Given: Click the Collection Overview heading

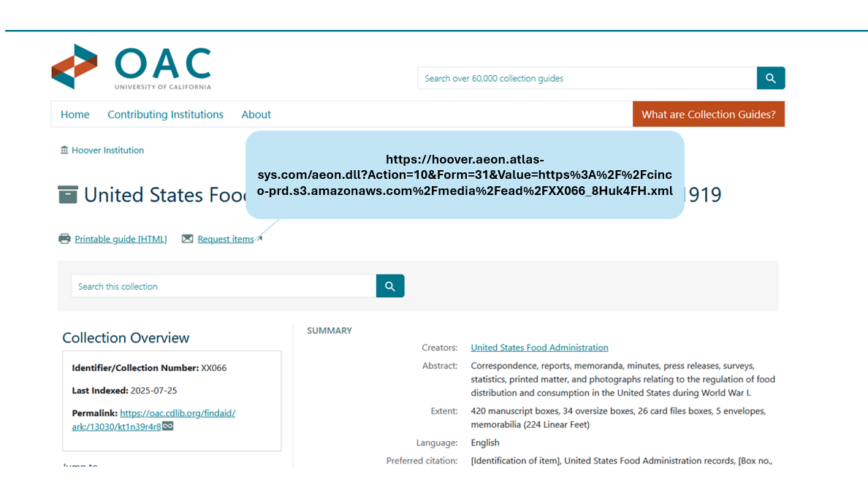Looking at the screenshot, I should 126,337.
